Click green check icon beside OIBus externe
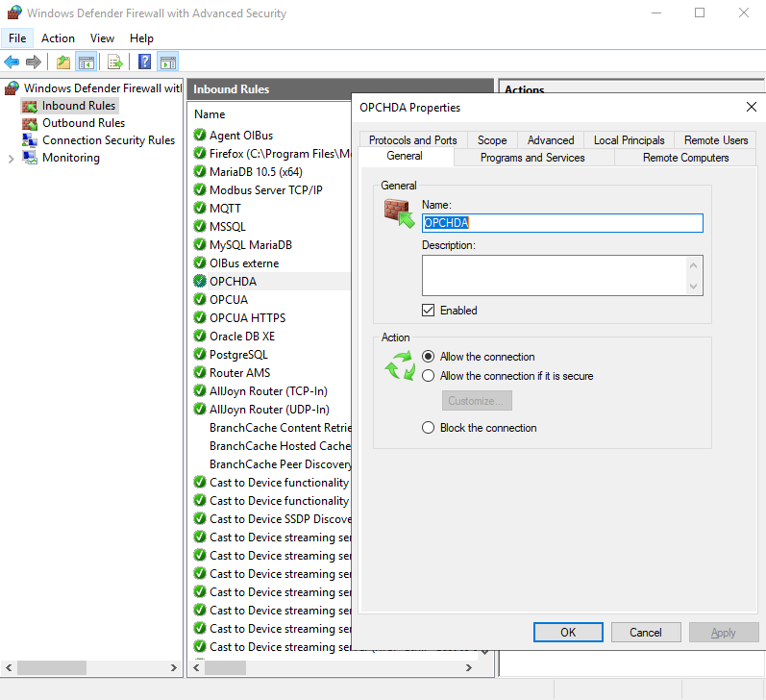The width and height of the screenshot is (766, 700). click(x=199, y=262)
